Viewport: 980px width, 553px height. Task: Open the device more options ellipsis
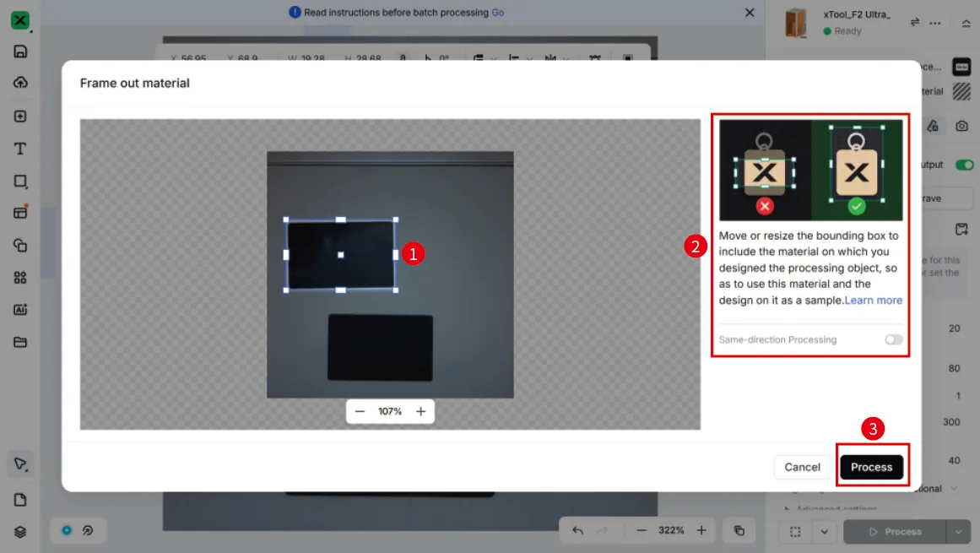click(935, 23)
